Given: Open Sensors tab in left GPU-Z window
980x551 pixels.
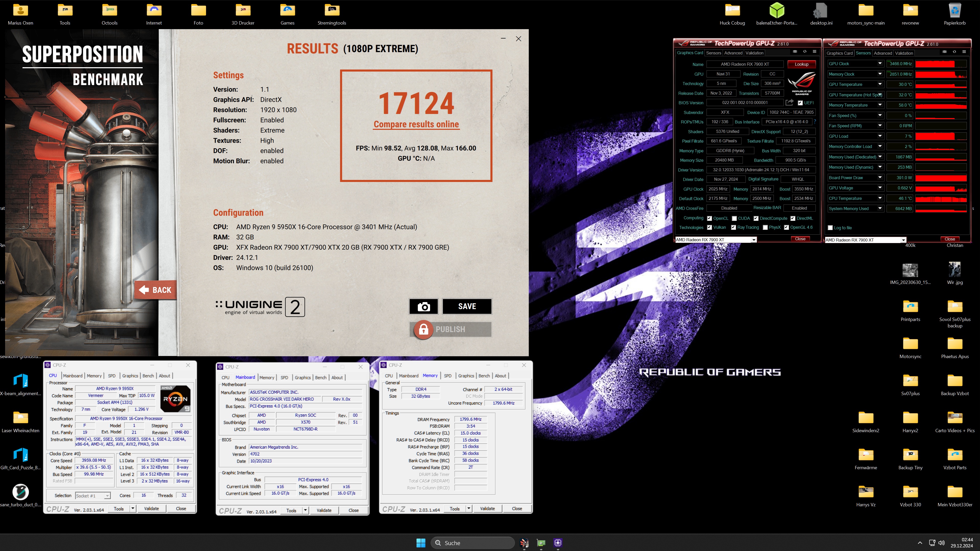Looking at the screenshot, I should (713, 53).
